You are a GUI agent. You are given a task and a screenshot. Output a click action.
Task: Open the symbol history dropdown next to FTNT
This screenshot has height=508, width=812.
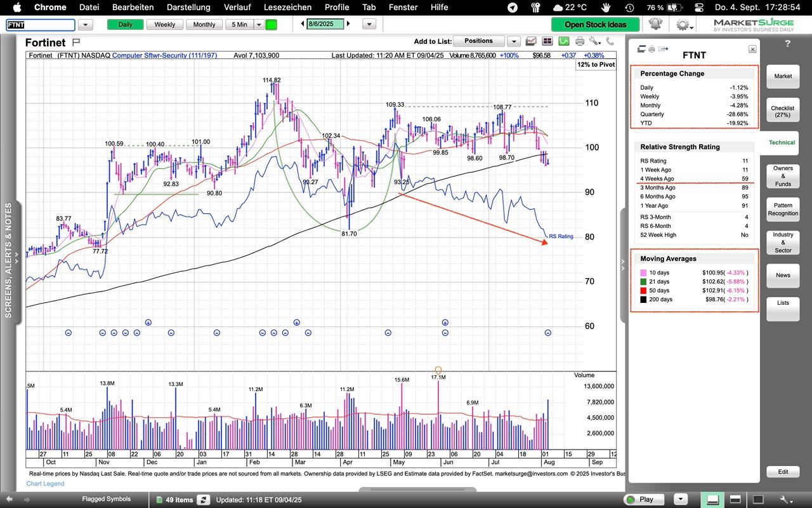click(86, 25)
